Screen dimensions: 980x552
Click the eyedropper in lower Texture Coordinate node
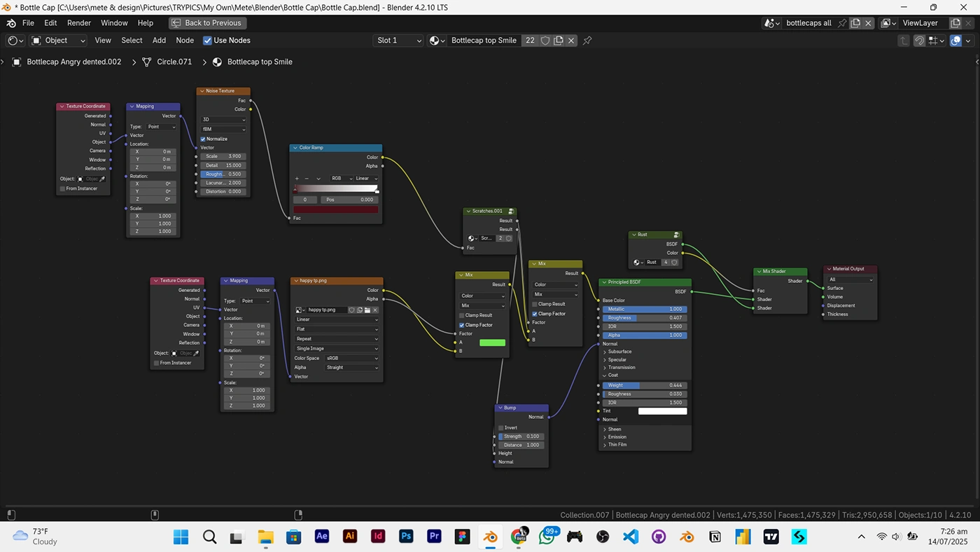point(197,353)
